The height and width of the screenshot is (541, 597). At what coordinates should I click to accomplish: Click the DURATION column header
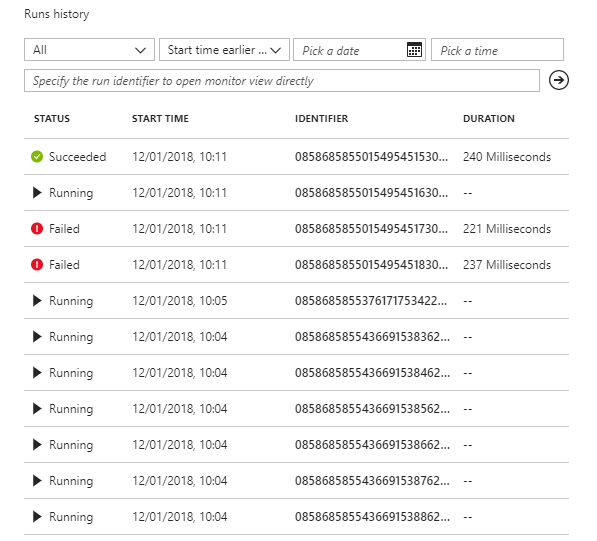[x=489, y=118]
